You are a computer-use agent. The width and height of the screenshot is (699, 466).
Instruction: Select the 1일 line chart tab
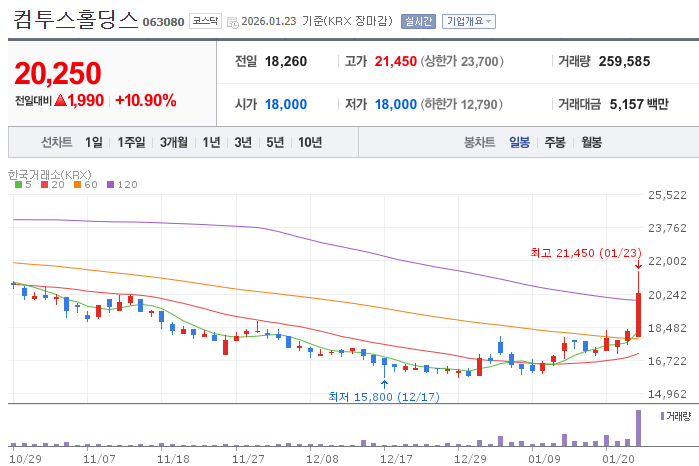94,142
